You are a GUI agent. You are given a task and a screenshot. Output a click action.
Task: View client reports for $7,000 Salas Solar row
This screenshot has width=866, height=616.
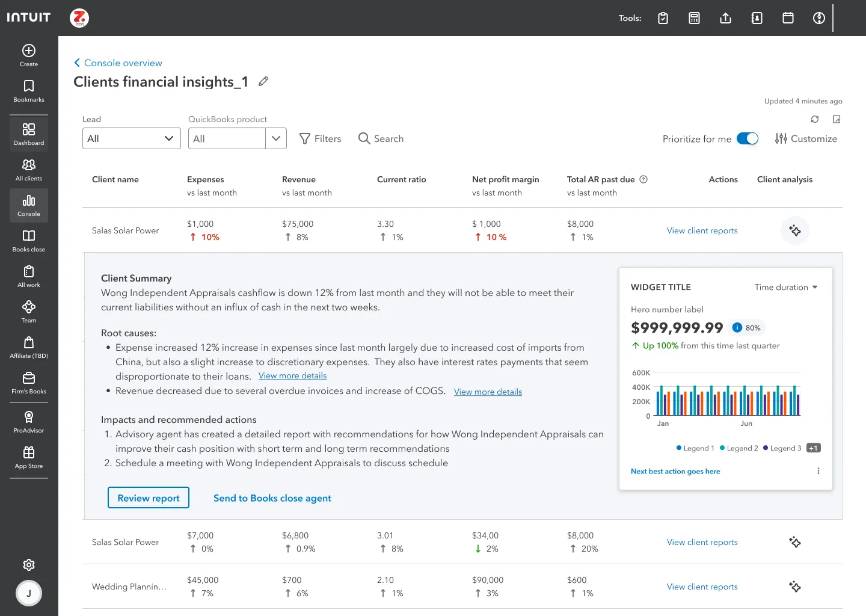[702, 542]
